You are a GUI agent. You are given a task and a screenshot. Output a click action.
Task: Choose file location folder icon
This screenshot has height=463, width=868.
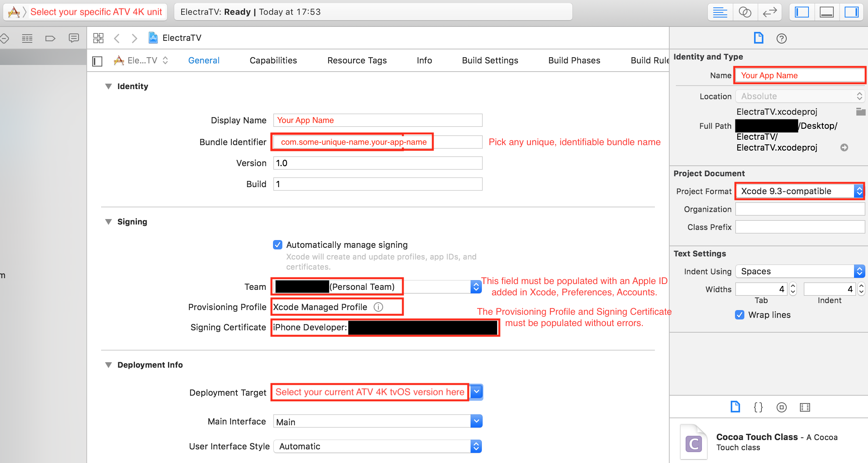tap(861, 112)
